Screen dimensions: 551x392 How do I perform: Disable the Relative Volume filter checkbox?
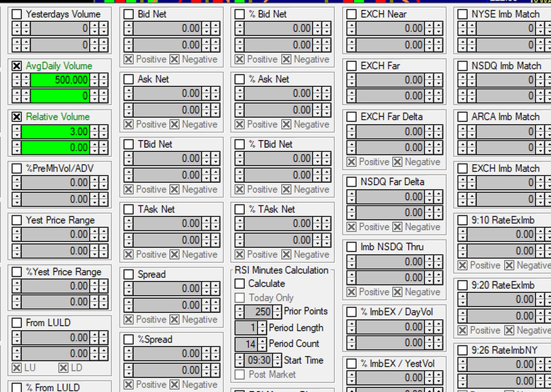pos(17,117)
